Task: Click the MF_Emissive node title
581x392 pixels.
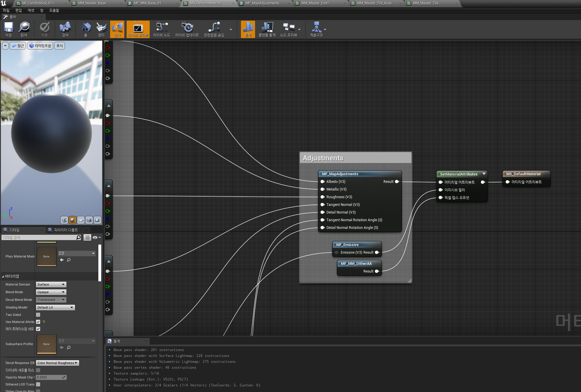Action: tap(347, 245)
